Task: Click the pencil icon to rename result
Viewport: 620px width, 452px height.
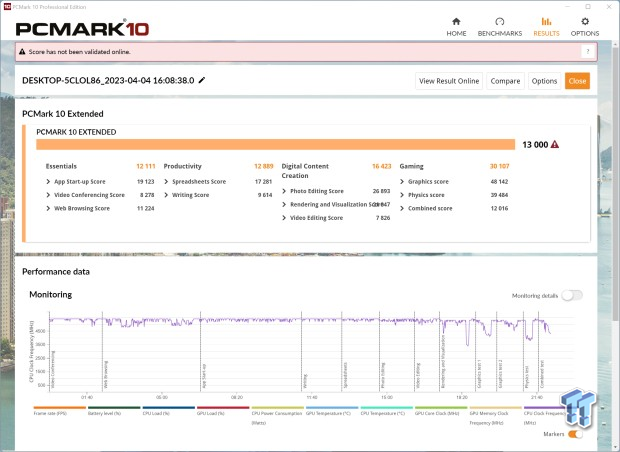Action: 202,80
